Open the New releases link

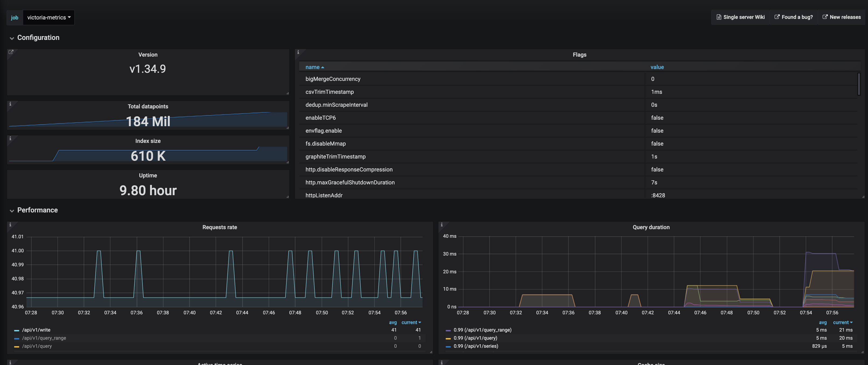(841, 17)
